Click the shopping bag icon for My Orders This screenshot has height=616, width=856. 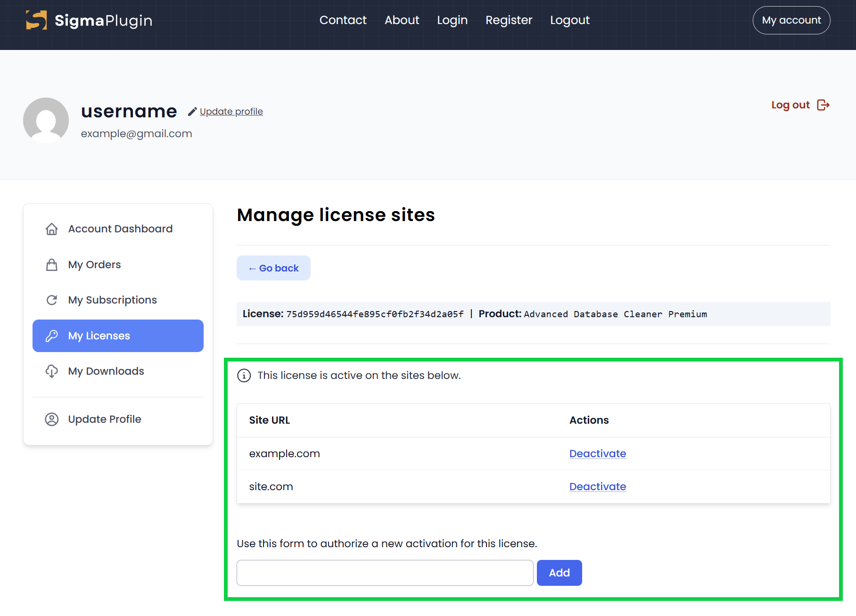[x=52, y=265]
